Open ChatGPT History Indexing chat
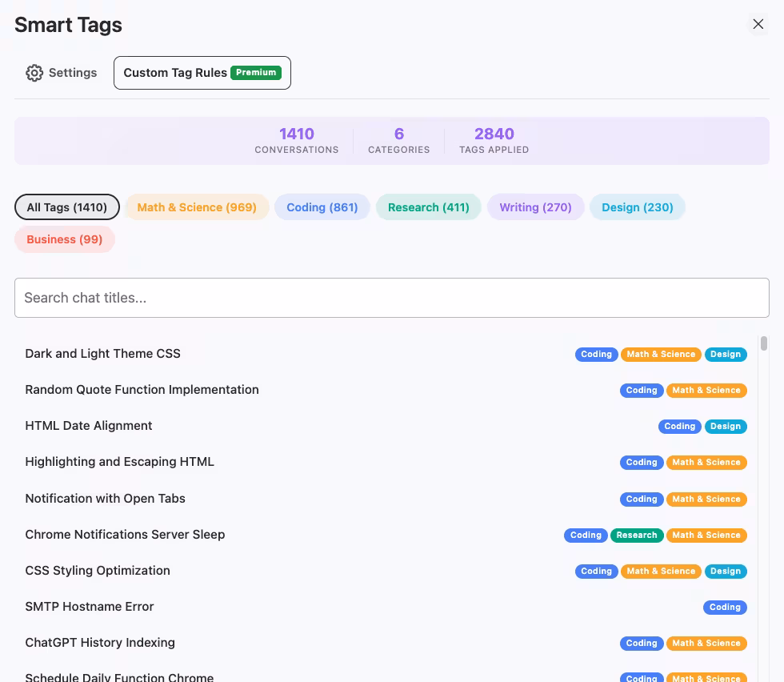Screen dimensions: 784x682 pos(100,643)
